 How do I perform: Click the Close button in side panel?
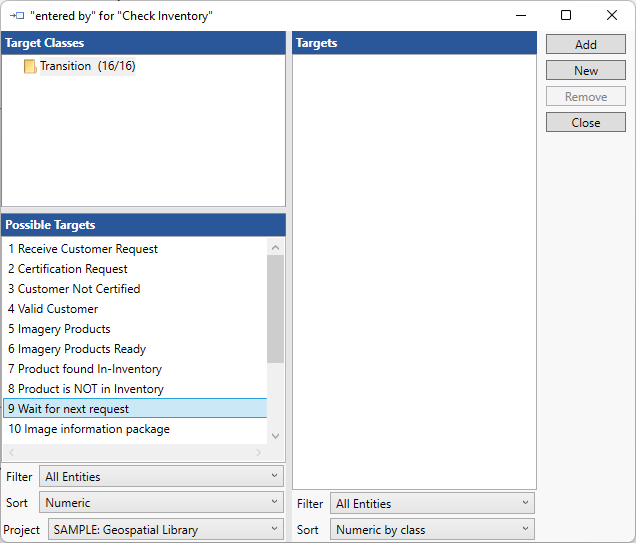pyautogui.click(x=585, y=122)
